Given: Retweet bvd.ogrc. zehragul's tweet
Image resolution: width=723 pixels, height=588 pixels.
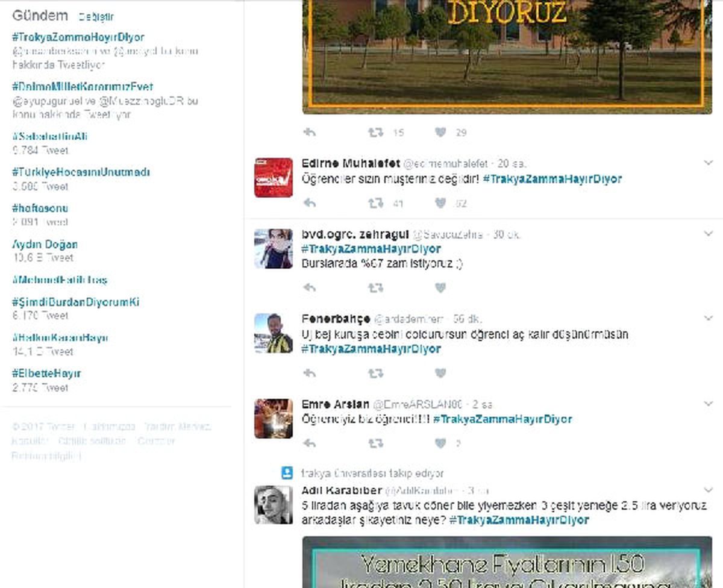Looking at the screenshot, I should point(375,289).
